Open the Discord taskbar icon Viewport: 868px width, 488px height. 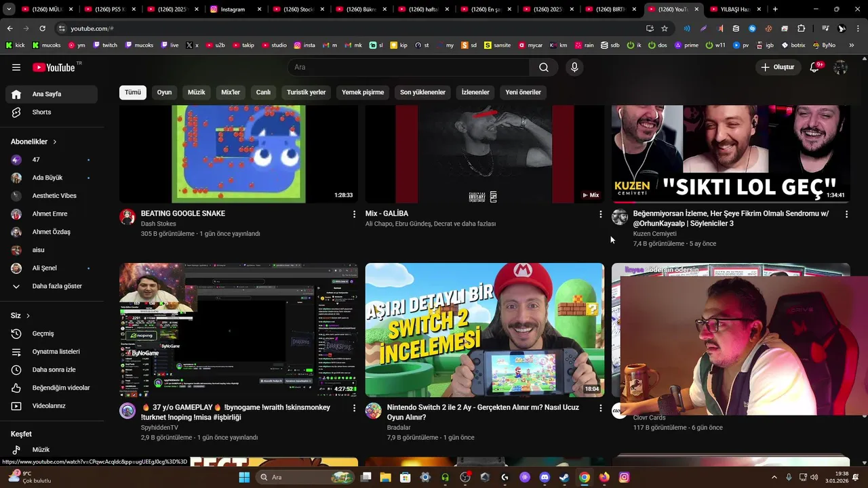(x=545, y=477)
